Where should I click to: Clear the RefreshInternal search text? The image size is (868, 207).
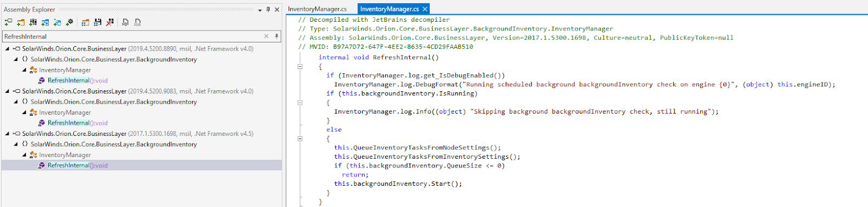click(x=266, y=36)
